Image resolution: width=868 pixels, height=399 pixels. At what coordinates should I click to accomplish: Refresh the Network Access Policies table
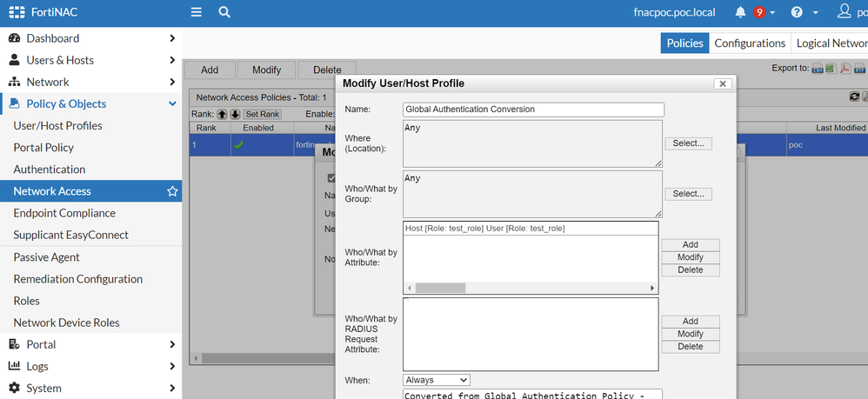tap(855, 96)
